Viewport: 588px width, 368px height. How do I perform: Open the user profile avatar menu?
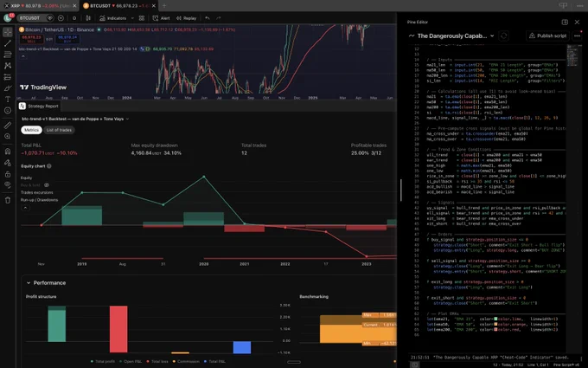(x=8, y=17)
